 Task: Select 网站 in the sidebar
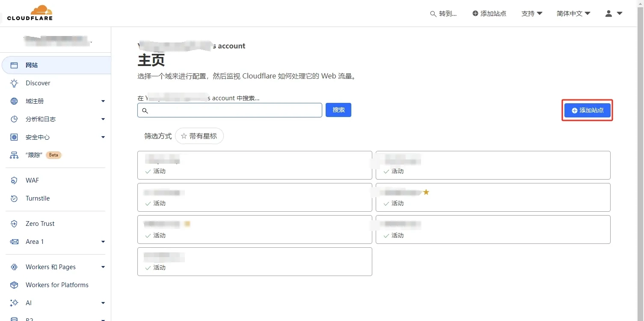click(x=56, y=65)
